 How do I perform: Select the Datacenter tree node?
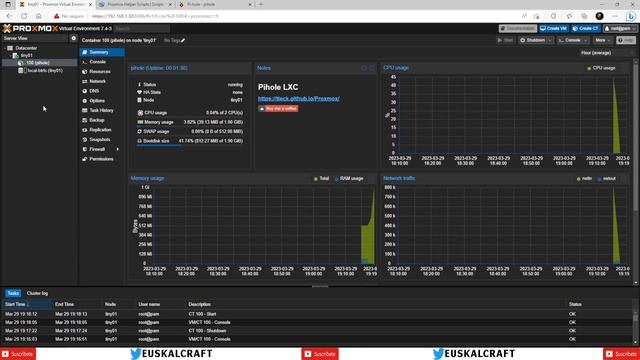(x=26, y=48)
